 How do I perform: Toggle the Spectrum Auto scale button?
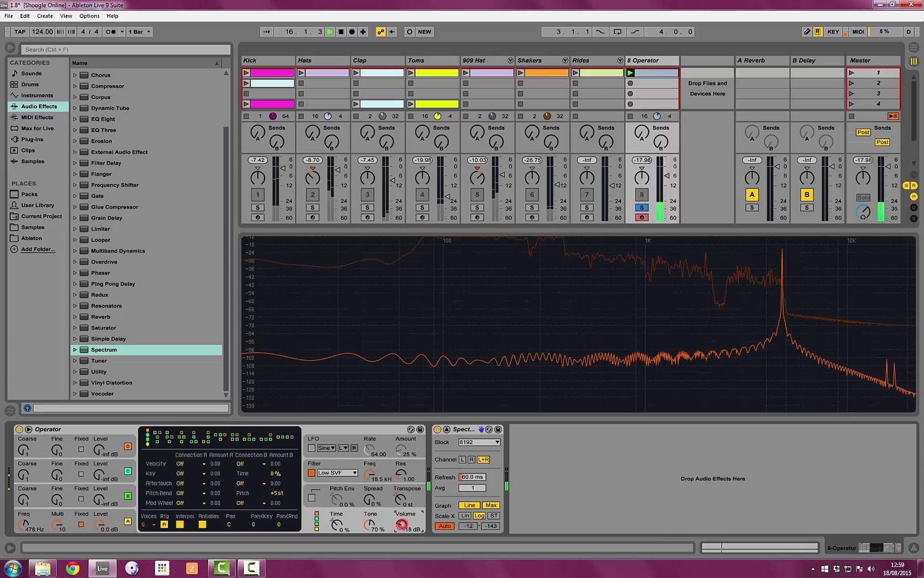click(445, 526)
